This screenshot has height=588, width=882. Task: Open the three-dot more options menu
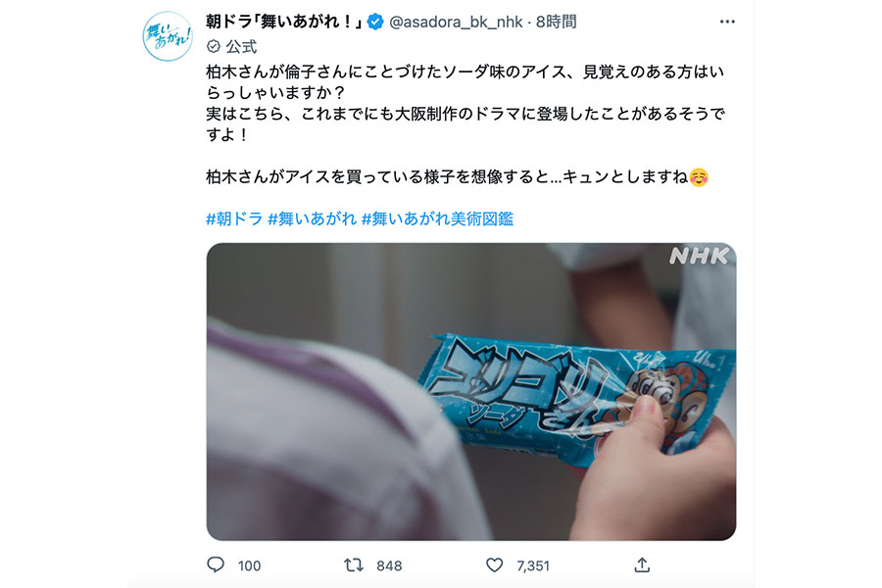point(727,22)
